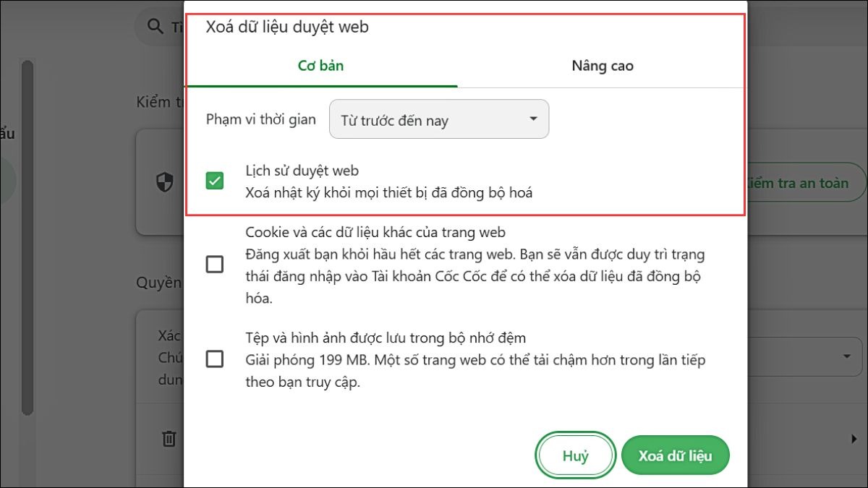The height and width of the screenshot is (488, 868).
Task: Check the Cookie và các dữ liệu khác checkbox
Action: (x=215, y=265)
